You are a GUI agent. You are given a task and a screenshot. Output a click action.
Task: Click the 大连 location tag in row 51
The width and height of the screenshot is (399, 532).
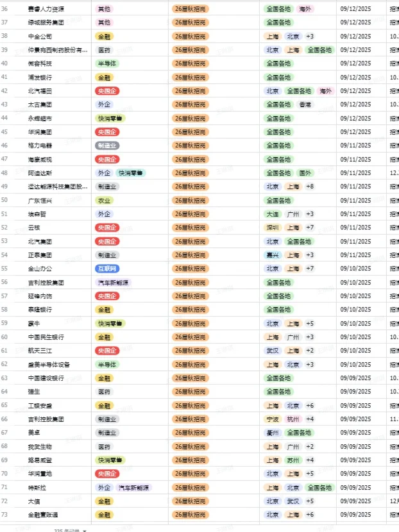tap(273, 214)
